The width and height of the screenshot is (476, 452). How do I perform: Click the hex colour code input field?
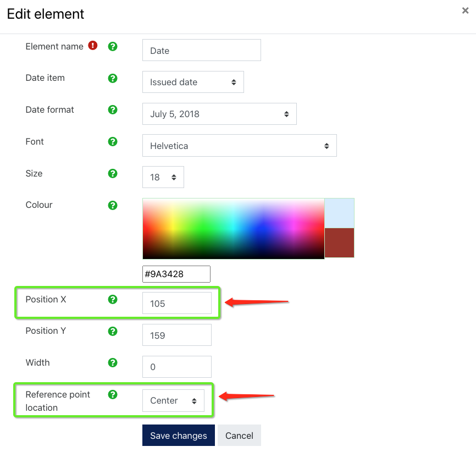point(176,273)
